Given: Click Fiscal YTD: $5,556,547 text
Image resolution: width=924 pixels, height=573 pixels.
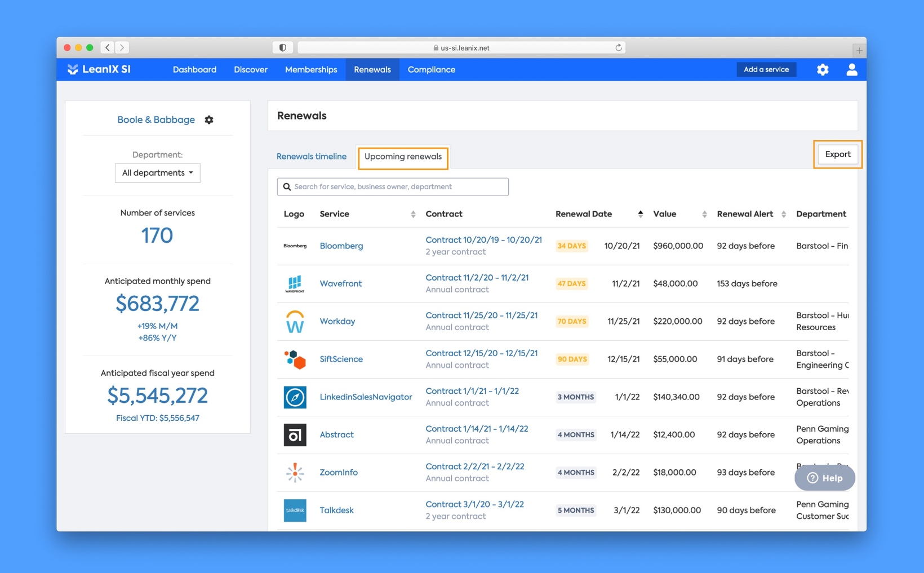Looking at the screenshot, I should click(158, 418).
